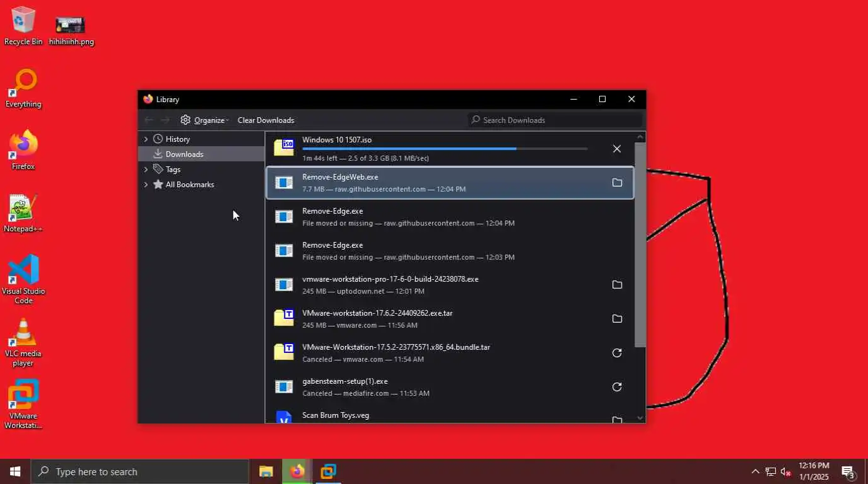Expand the All Bookmarks tree node

[x=146, y=184]
